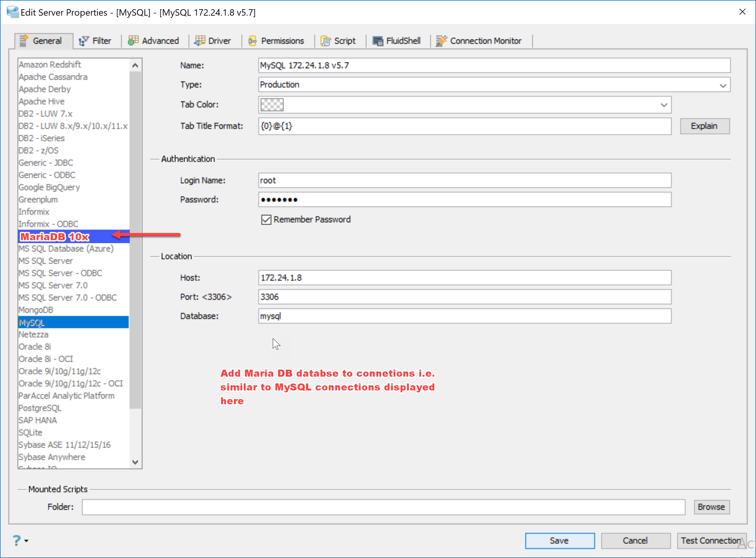The width and height of the screenshot is (756, 558).
Task: Click the Host input field
Action: (x=464, y=278)
